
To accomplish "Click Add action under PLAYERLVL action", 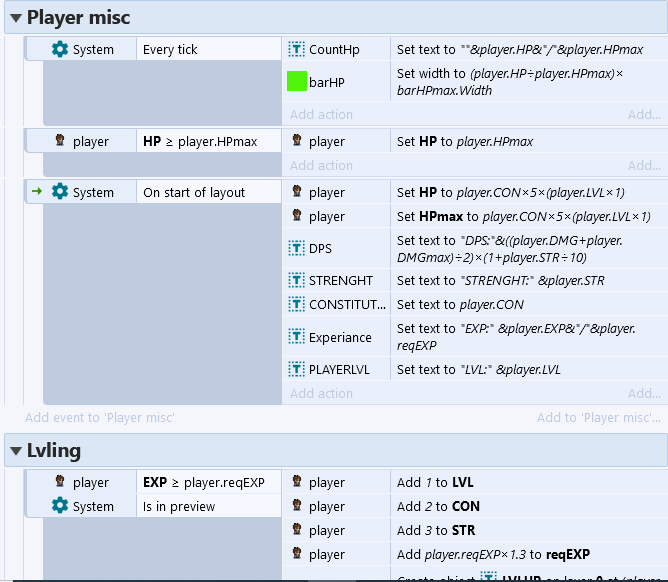I will [321, 393].
